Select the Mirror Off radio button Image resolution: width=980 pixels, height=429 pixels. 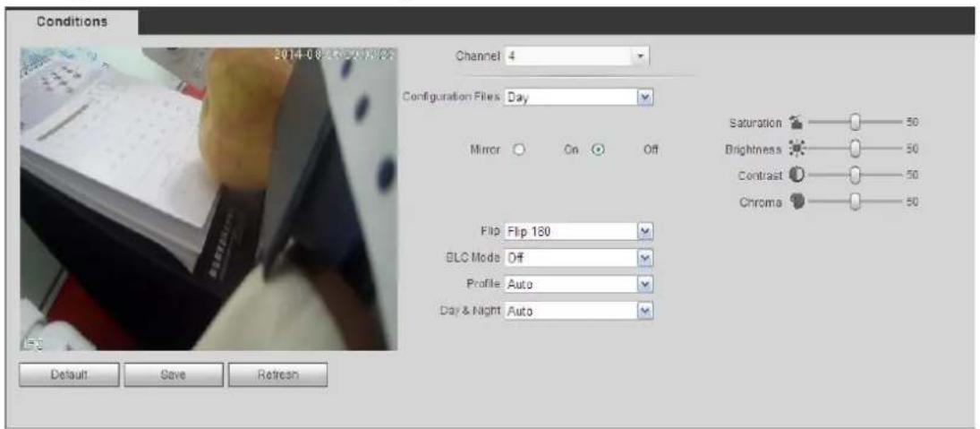[598, 150]
